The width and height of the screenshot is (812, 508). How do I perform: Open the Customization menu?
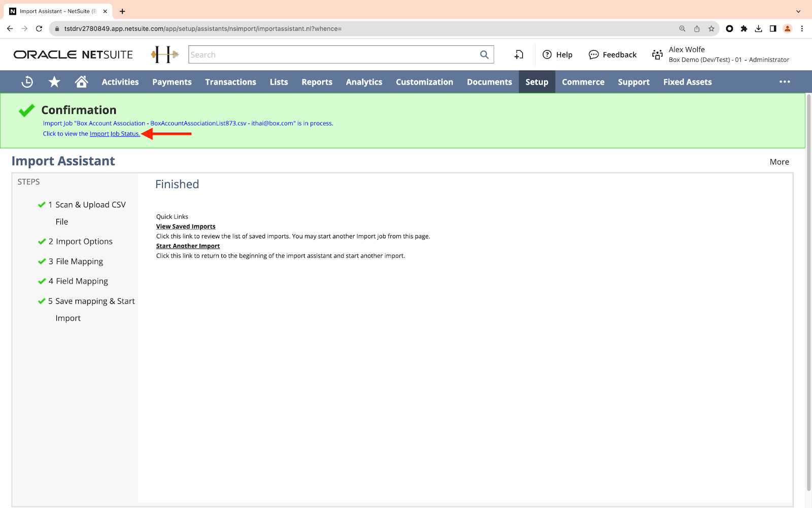point(424,82)
